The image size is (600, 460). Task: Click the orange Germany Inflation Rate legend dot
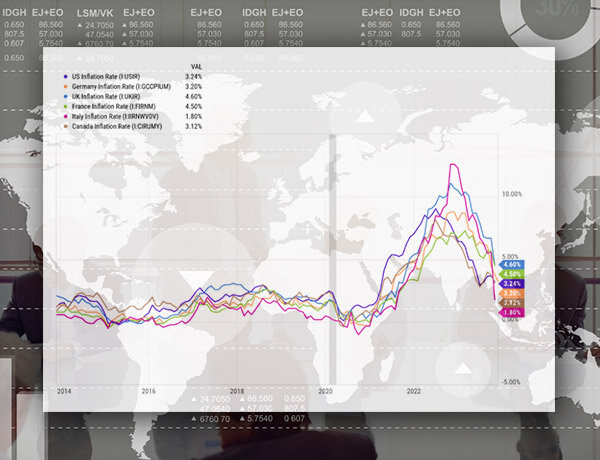click(65, 87)
